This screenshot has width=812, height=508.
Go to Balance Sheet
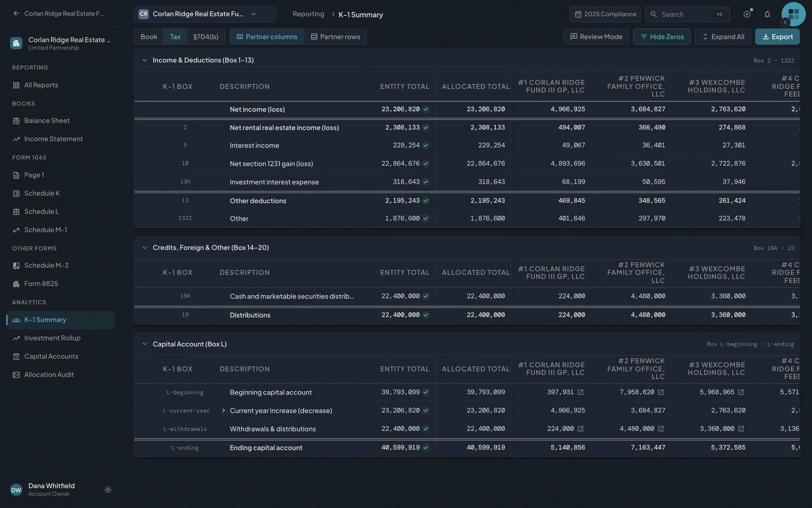[60, 121]
